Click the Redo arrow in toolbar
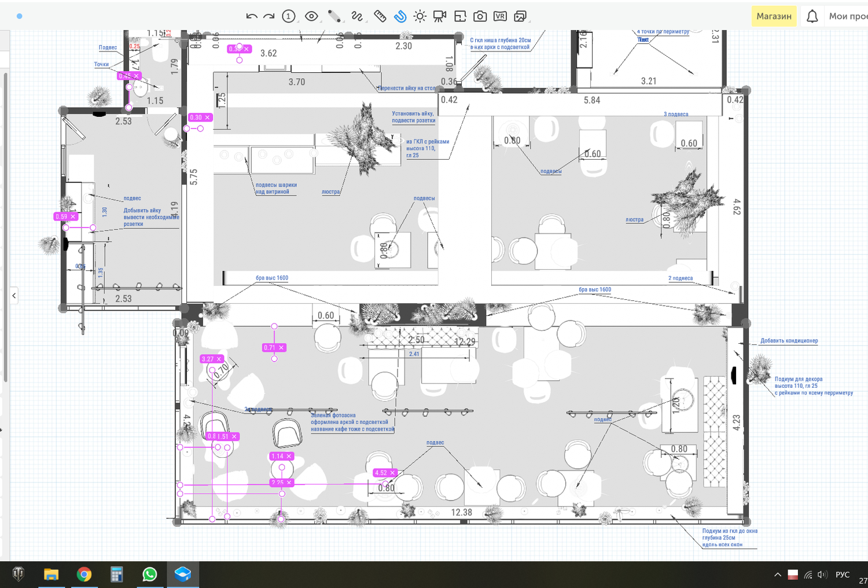Image resolution: width=868 pixels, height=588 pixels. pyautogui.click(x=269, y=16)
